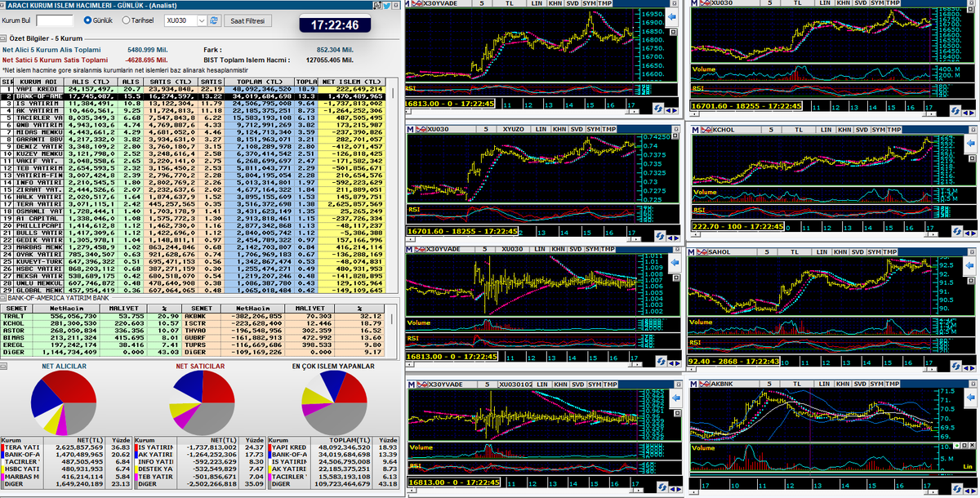Click the chart-type icon beside the AKBNK symbol
This screenshot has height=498, width=980.
704,384
